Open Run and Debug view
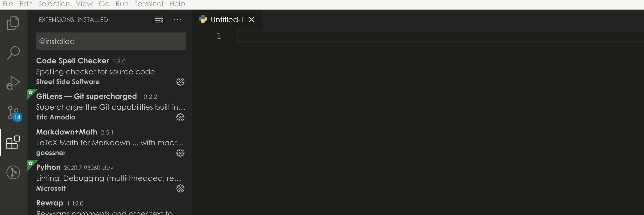Image resolution: width=644 pixels, height=215 pixels. click(13, 83)
